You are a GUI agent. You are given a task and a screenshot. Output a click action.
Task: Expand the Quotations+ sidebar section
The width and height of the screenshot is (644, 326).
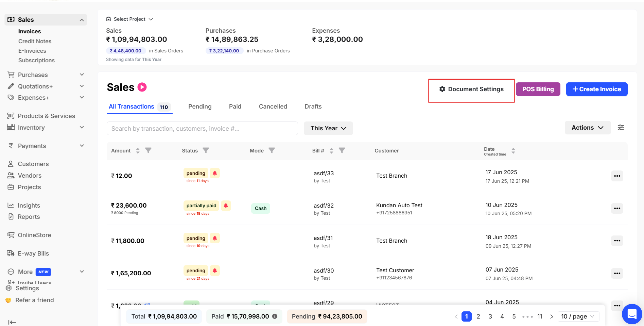click(82, 86)
